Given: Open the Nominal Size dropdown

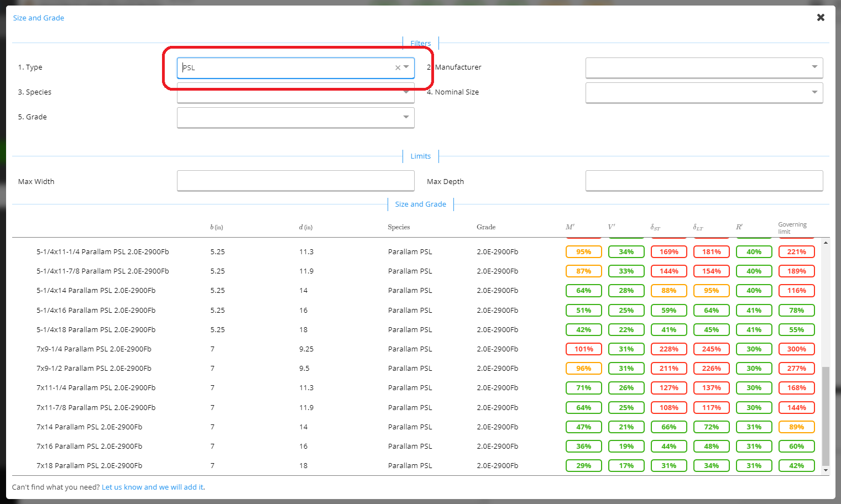Looking at the screenshot, I should click(x=704, y=92).
